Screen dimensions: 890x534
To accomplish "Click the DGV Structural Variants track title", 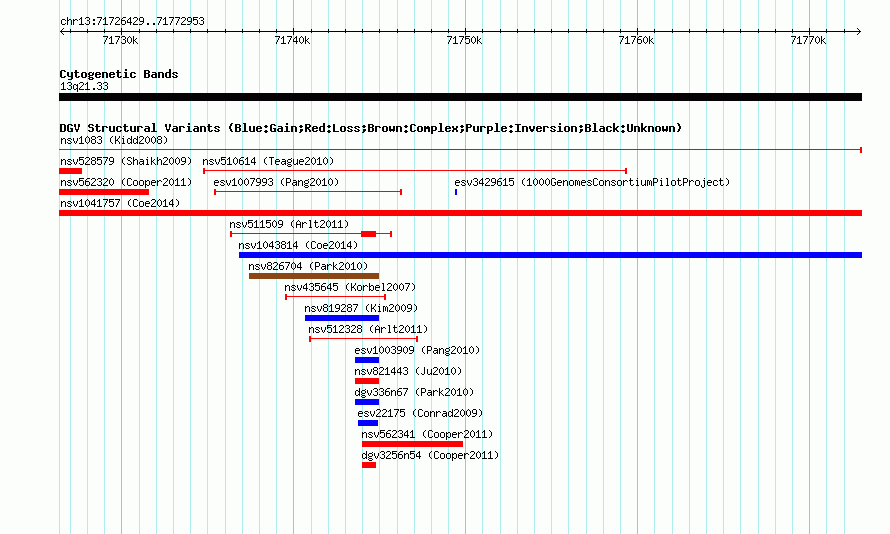I will [x=371, y=128].
